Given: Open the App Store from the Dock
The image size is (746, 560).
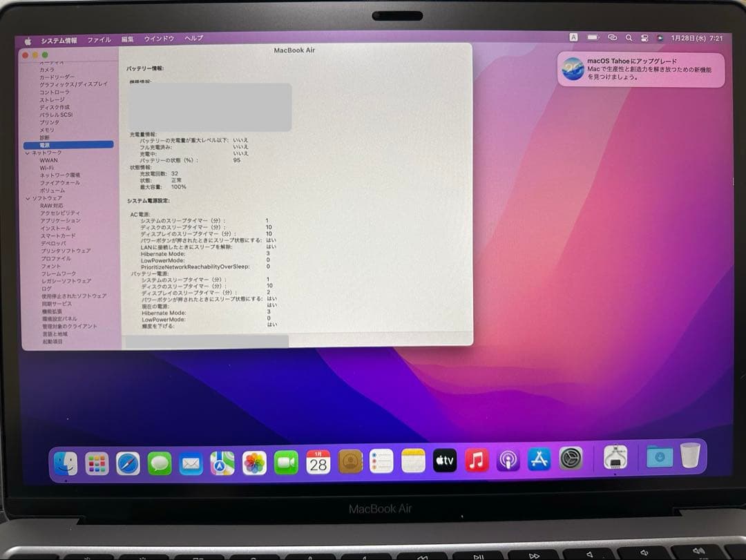Looking at the screenshot, I should 540,460.
